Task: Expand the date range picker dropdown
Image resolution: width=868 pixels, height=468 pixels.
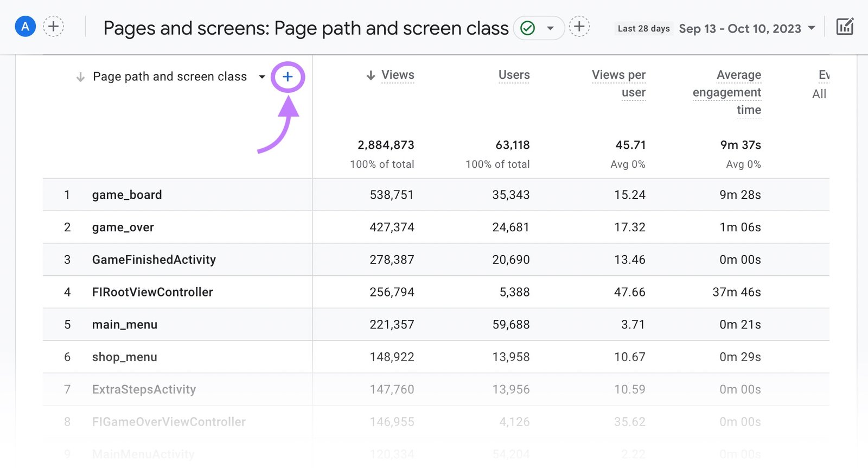Action: (812, 28)
